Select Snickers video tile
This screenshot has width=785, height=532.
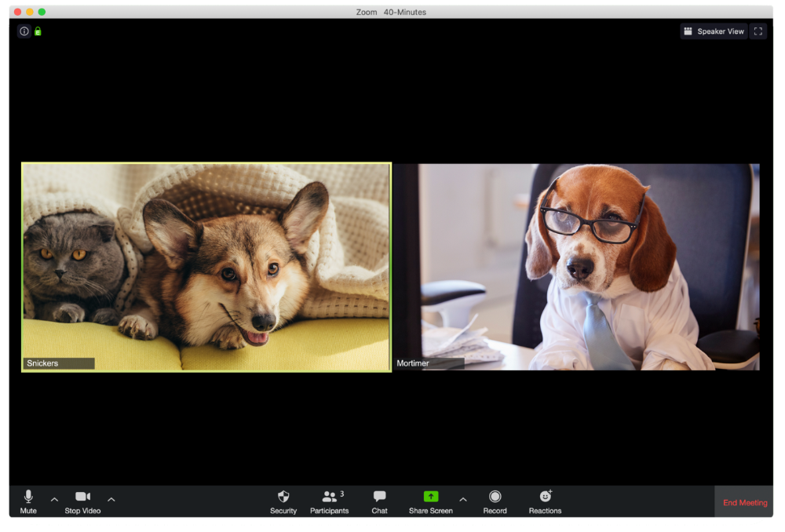point(206,268)
